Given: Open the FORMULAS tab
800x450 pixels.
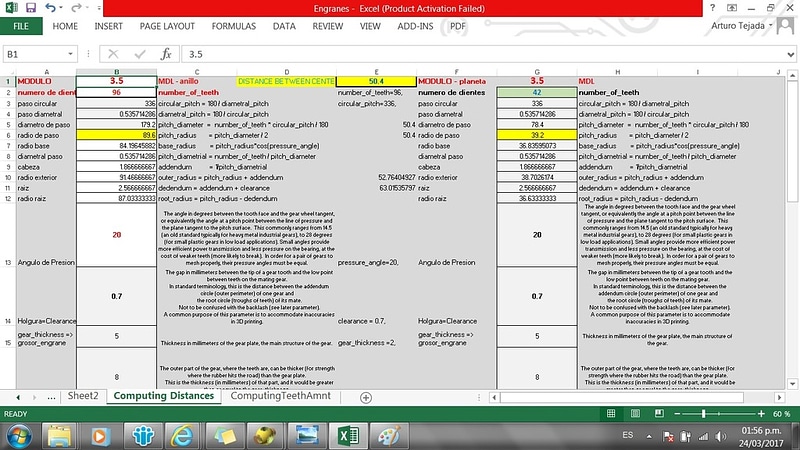Looking at the screenshot, I should (234, 26).
